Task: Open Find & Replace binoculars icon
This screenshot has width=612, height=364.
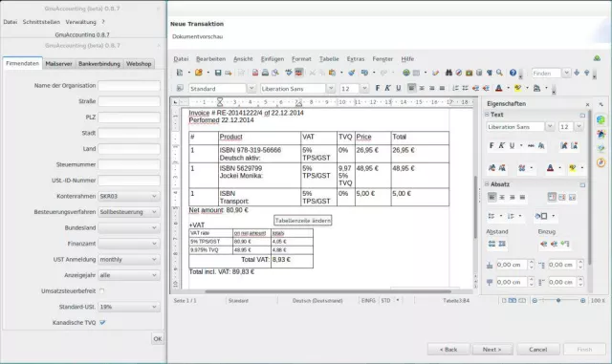Action: click(x=448, y=73)
